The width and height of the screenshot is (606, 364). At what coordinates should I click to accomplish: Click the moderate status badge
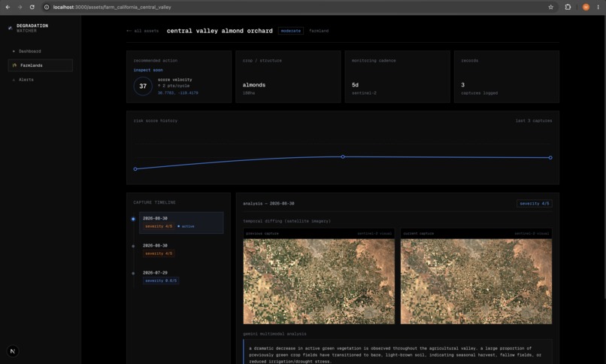coord(291,31)
